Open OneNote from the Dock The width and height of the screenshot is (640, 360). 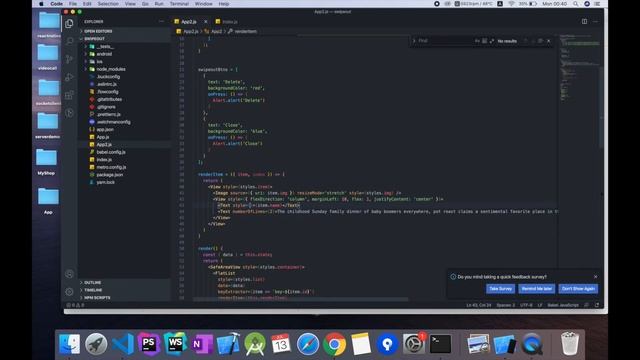pyautogui.click(x=202, y=344)
